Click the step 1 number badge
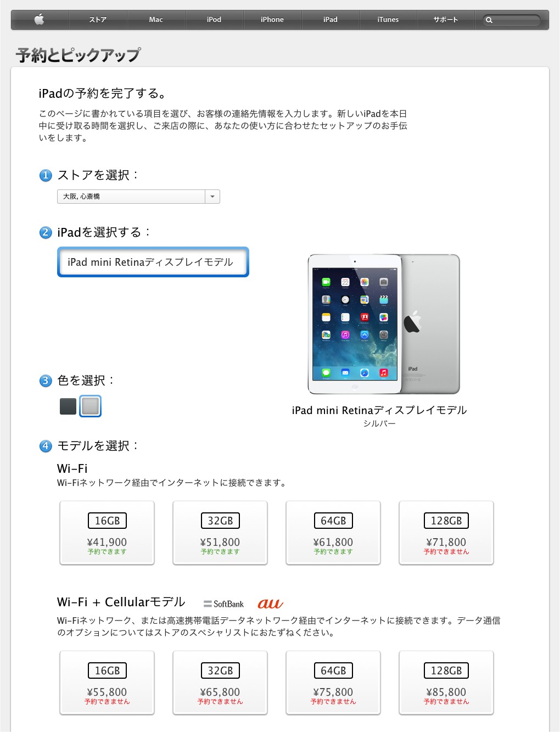 [x=46, y=176]
